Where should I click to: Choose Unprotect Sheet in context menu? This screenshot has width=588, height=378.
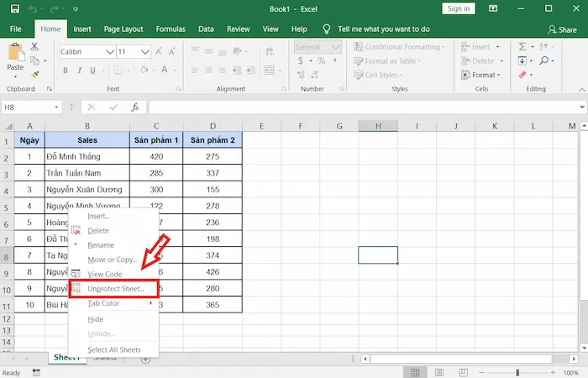click(114, 289)
